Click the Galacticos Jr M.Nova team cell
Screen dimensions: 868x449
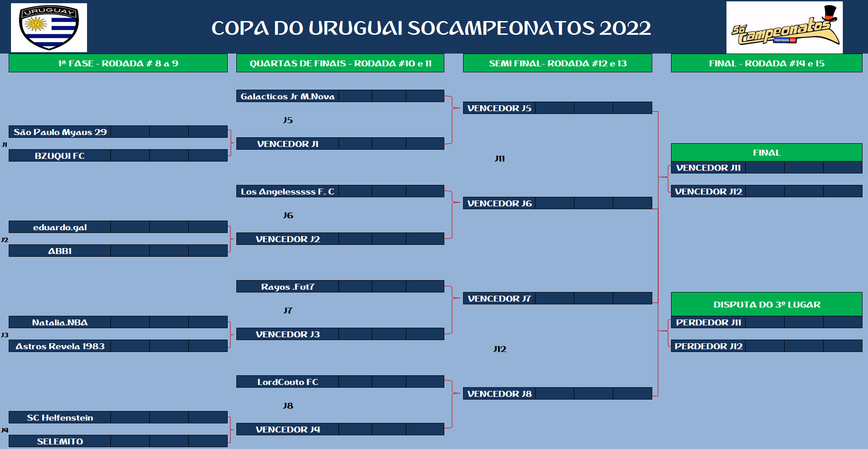288,96
